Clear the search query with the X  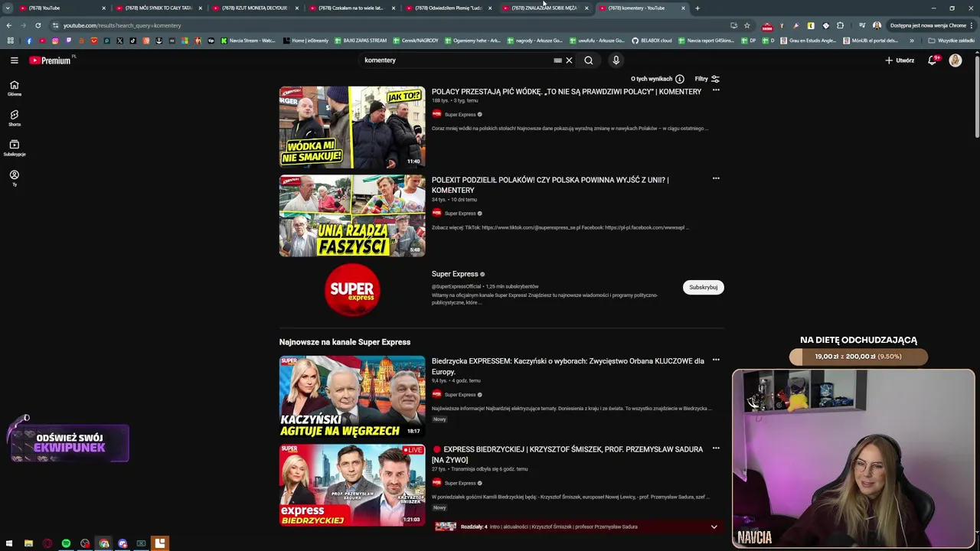[x=569, y=60]
